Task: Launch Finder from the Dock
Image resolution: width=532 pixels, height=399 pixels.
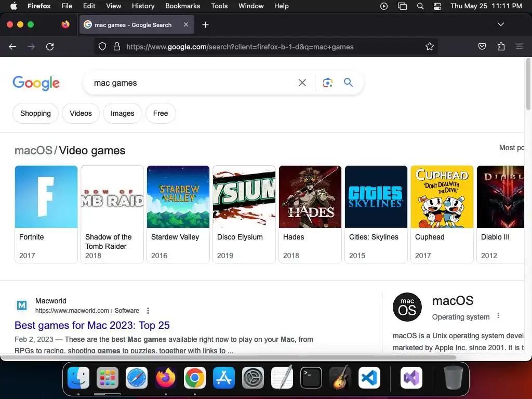Action: (78, 378)
